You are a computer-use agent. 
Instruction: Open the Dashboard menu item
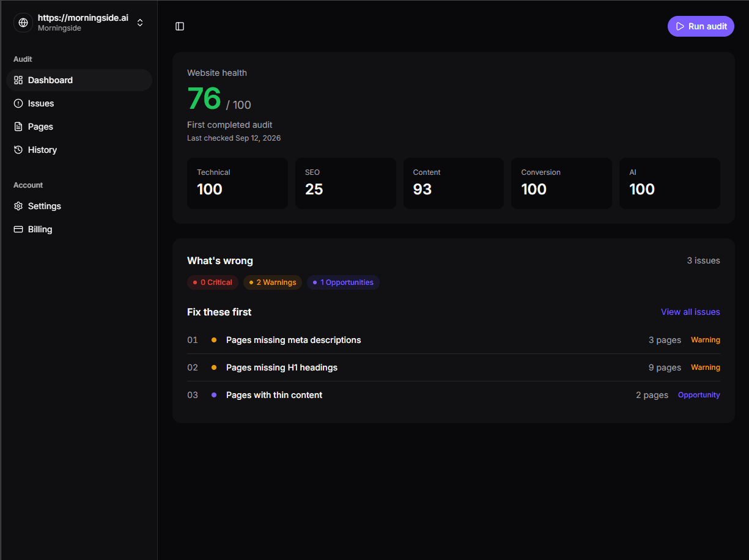pos(79,80)
